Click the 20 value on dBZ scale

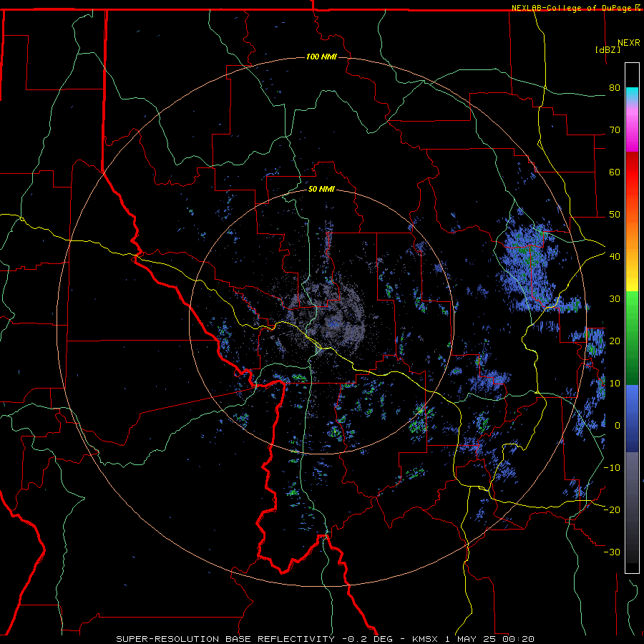click(615, 341)
